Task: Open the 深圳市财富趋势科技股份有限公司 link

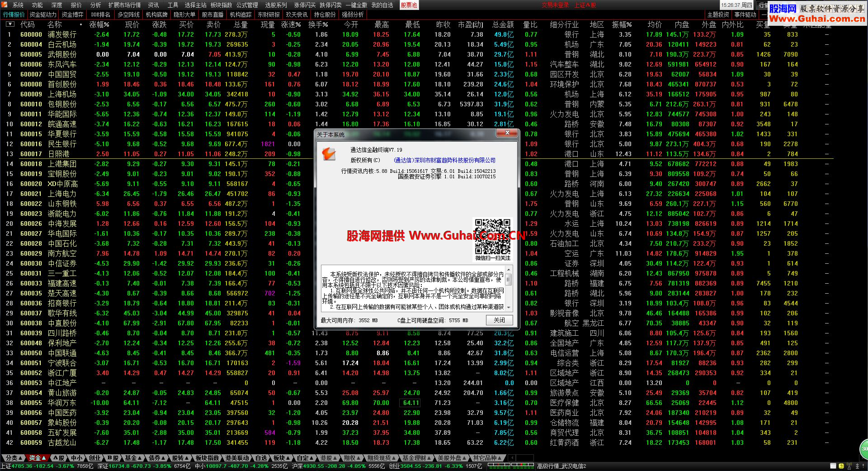Action: 444,160
